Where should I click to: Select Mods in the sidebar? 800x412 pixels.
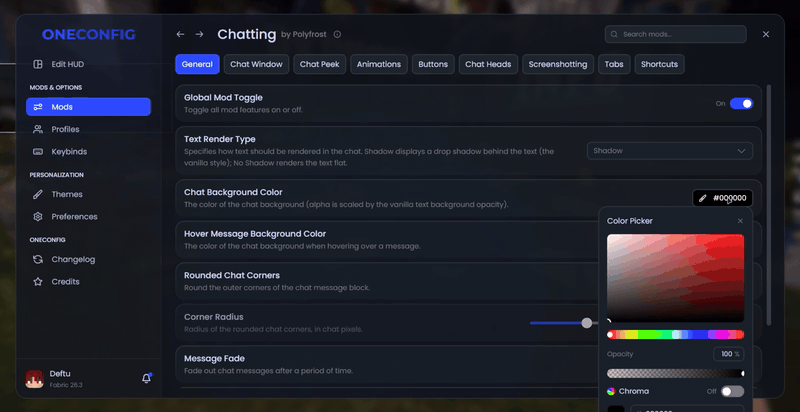(x=88, y=107)
